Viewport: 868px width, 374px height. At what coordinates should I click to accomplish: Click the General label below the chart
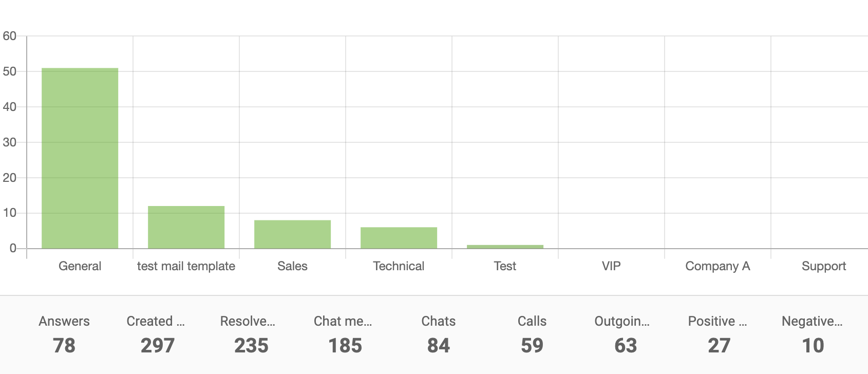point(80,266)
